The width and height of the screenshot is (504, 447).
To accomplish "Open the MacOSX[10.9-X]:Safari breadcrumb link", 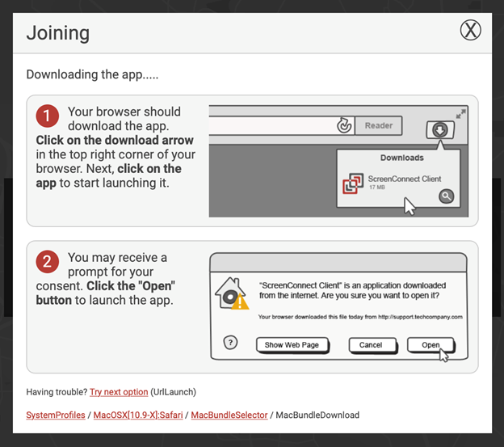I will click(138, 415).
